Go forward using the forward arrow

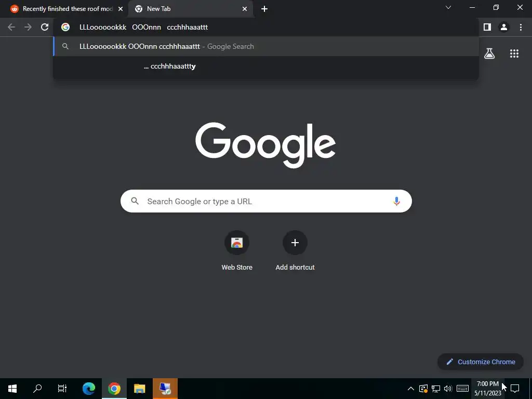point(28,27)
